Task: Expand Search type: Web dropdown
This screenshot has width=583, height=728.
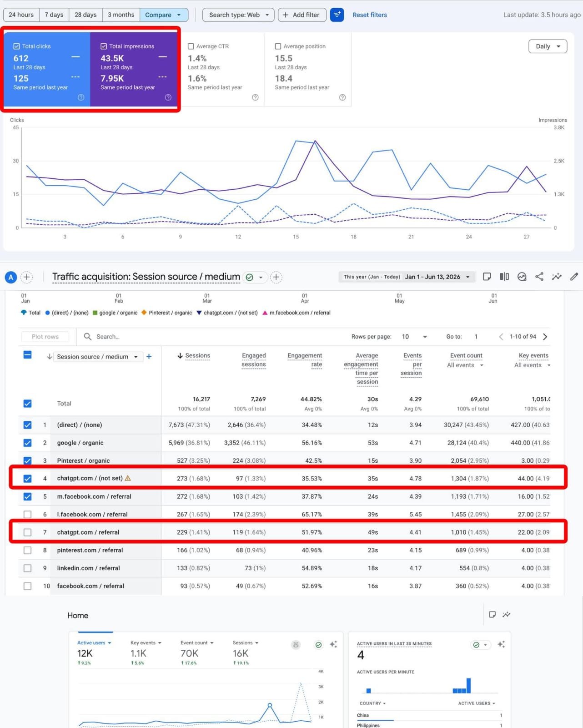Action: click(x=238, y=15)
